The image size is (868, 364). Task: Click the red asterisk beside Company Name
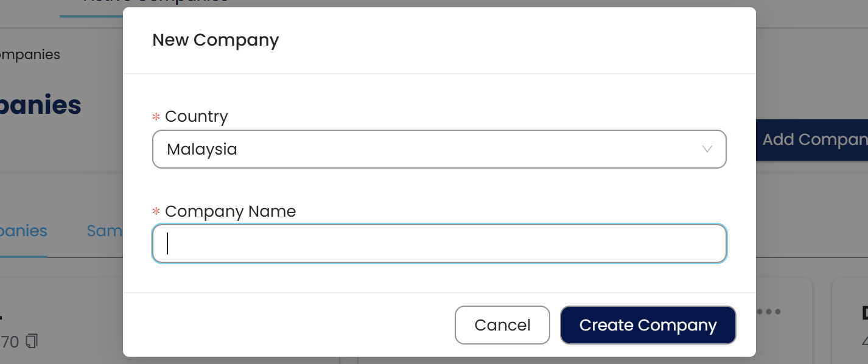pos(156,212)
